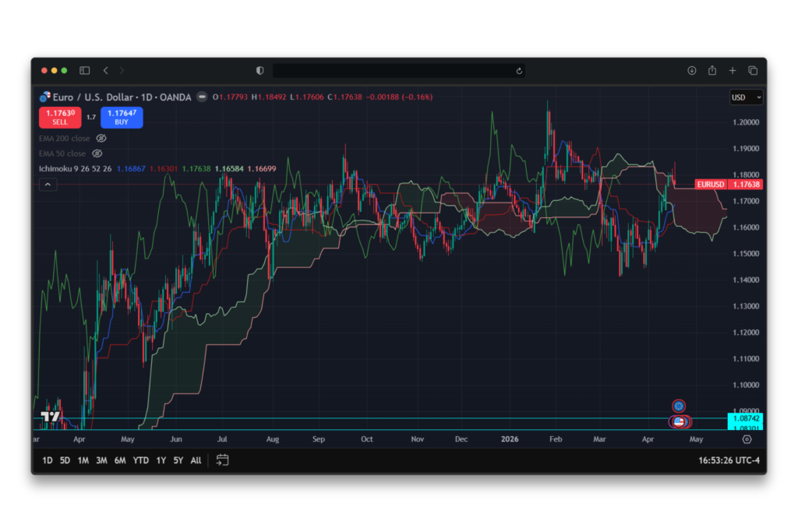Click the EUR/USD flag symbol icon
The height and width of the screenshot is (532, 798).
(44, 97)
